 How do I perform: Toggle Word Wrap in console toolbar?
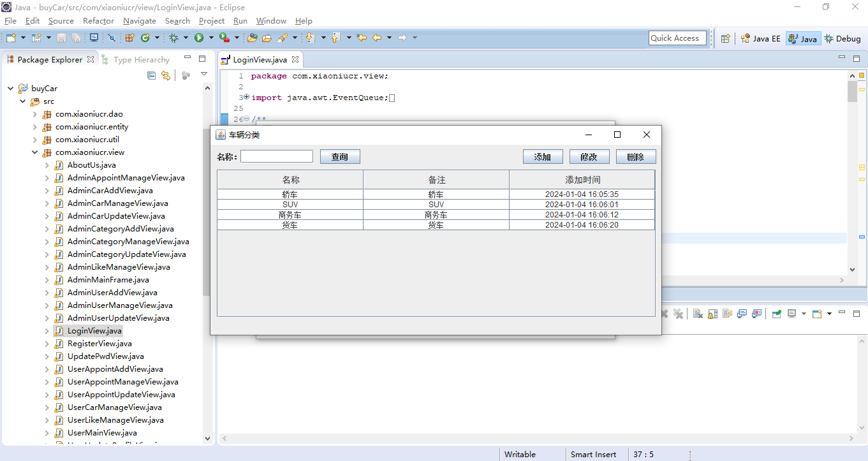click(x=727, y=314)
